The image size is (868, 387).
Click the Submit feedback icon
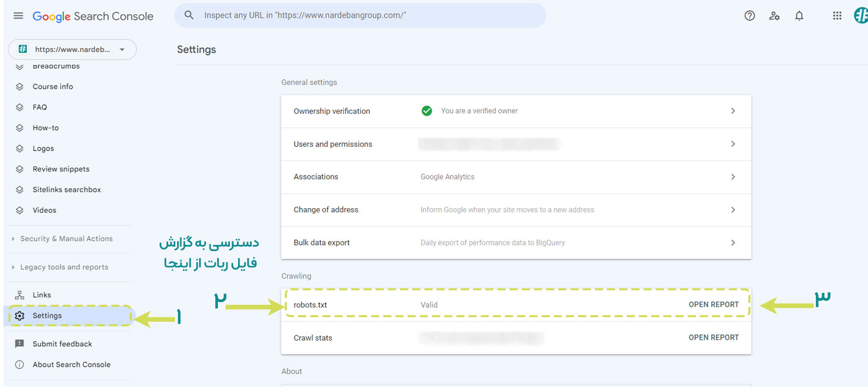coord(20,344)
